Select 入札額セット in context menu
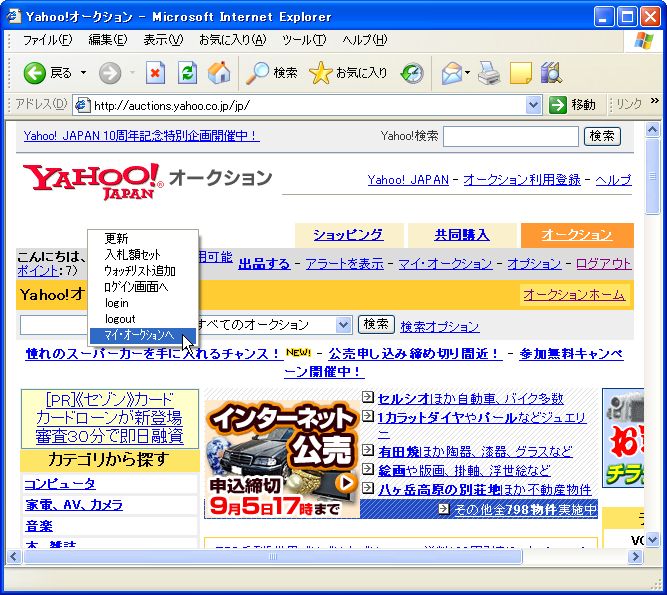The width and height of the screenshot is (667, 595). (143, 255)
